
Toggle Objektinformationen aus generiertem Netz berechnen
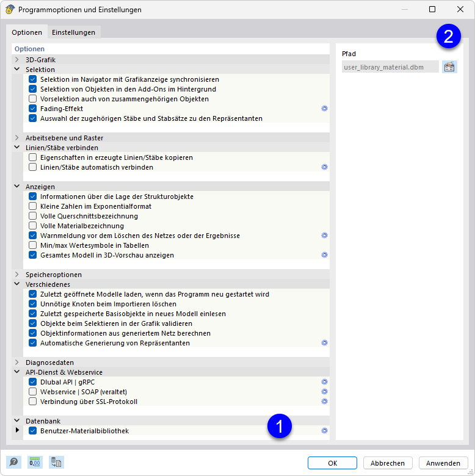point(32,333)
